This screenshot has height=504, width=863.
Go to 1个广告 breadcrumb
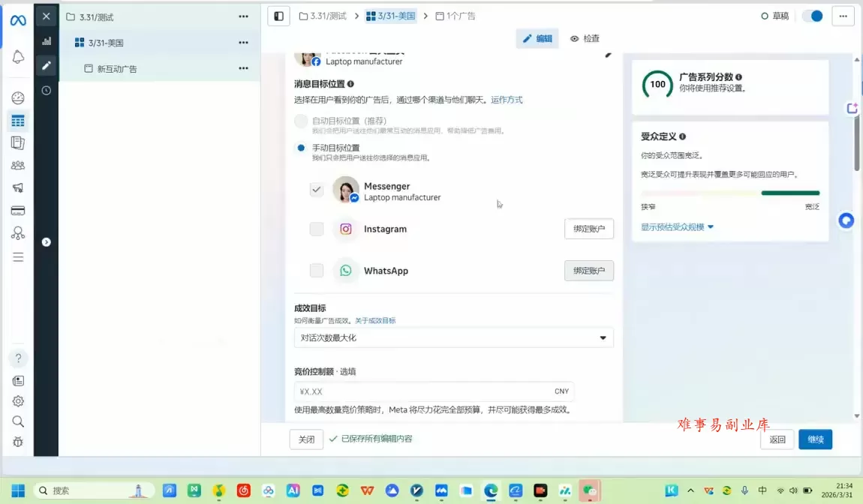point(456,16)
